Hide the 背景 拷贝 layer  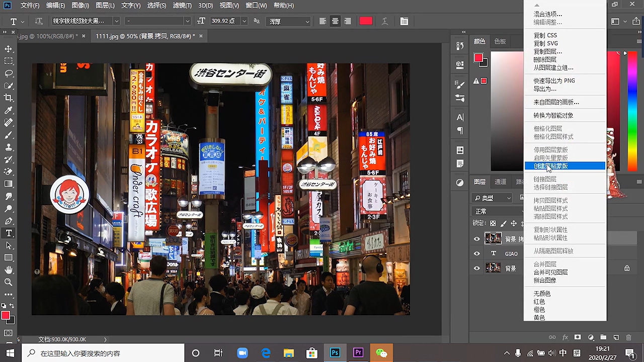476,239
